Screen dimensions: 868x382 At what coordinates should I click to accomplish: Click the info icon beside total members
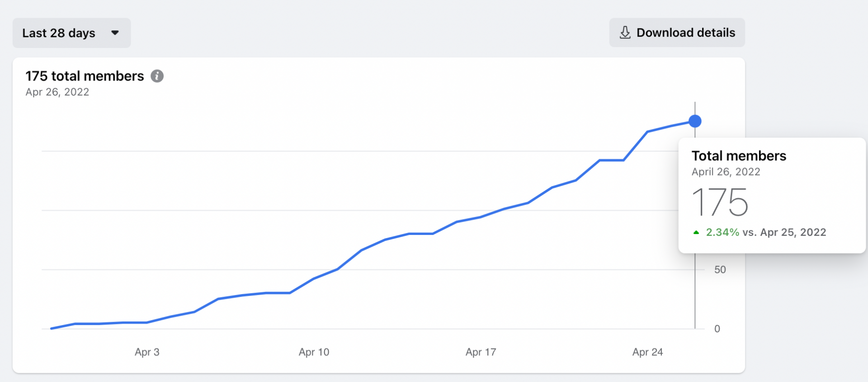click(x=157, y=76)
